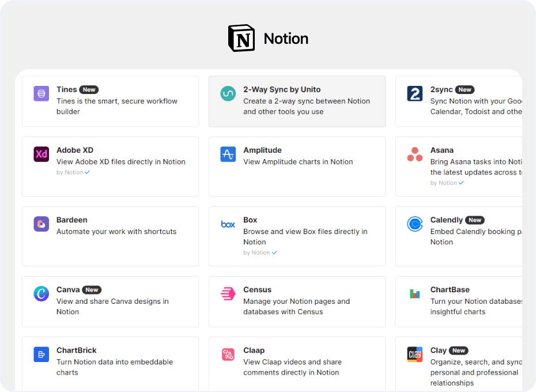Viewport: 536px width, 392px height.
Task: Open the Clay title text
Action: click(438, 350)
